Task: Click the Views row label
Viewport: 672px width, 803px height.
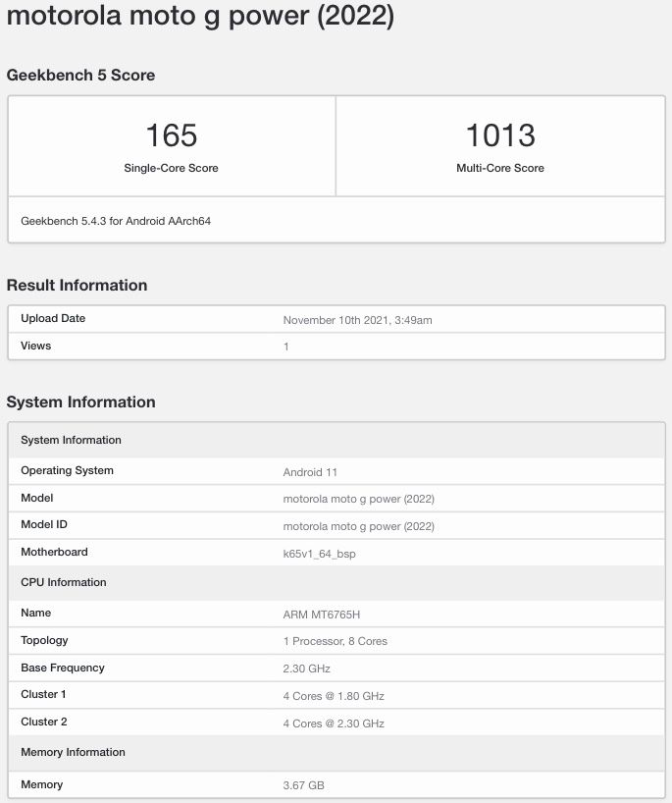Action: coord(36,346)
